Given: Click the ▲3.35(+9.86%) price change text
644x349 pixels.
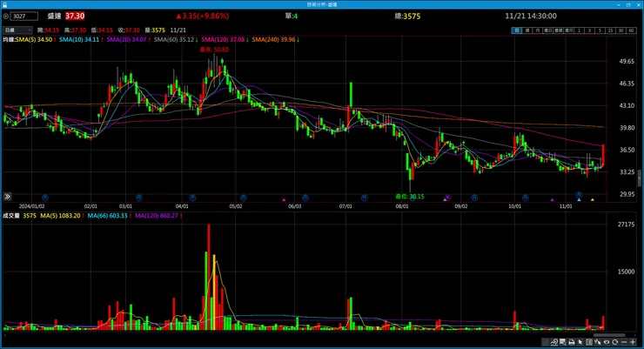Looking at the screenshot, I should 203,16.
